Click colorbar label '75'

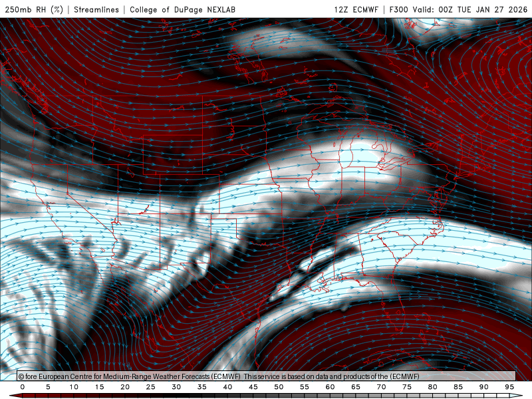407,387
